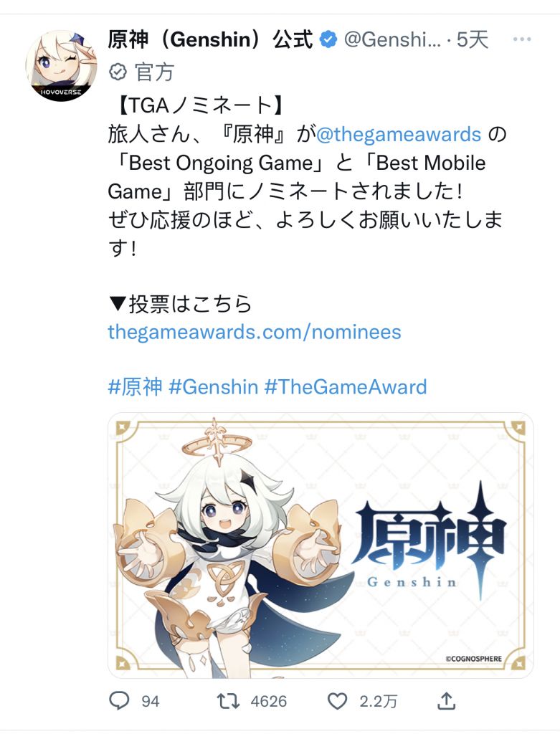Share the tweet via the upload arrow icon
The image size is (560, 734).
pyautogui.click(x=446, y=700)
